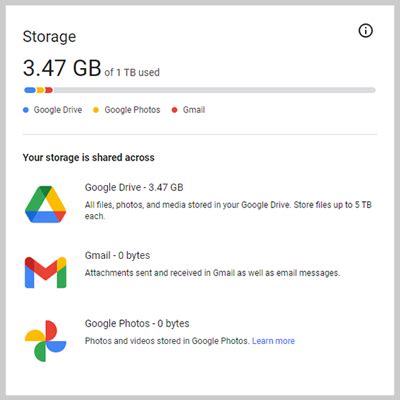
Task: Click the Storage title heading
Action: tap(49, 37)
